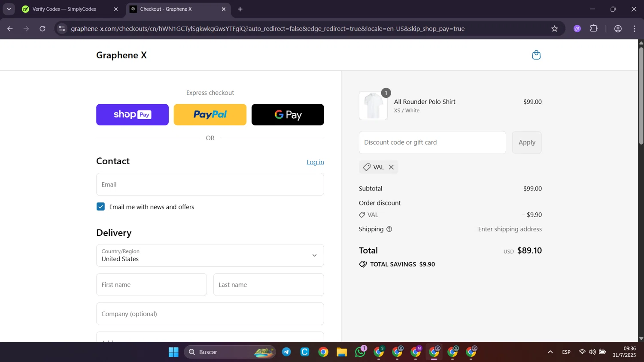Open Telegram from the taskbar
Viewport: 644px width, 362px height.
click(286, 352)
